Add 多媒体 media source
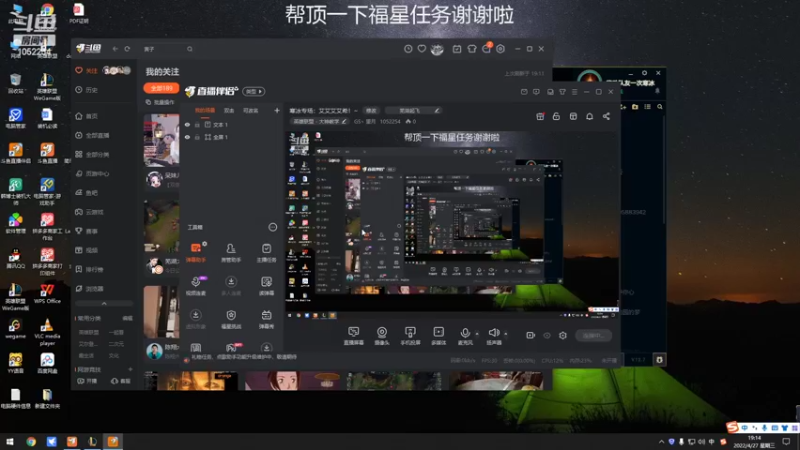Viewport: 800px width, 450px height. pyautogui.click(x=438, y=336)
